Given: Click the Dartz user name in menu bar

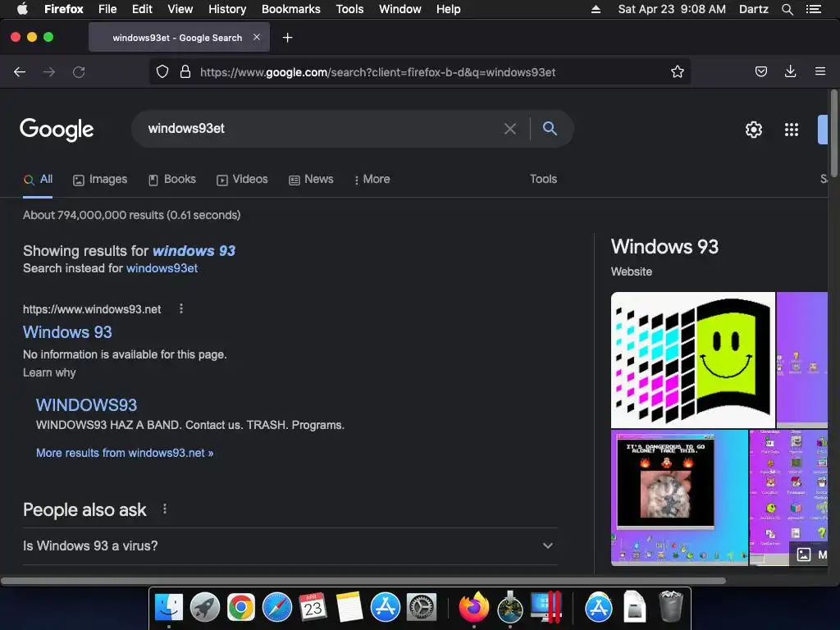Looking at the screenshot, I should click(x=753, y=9).
